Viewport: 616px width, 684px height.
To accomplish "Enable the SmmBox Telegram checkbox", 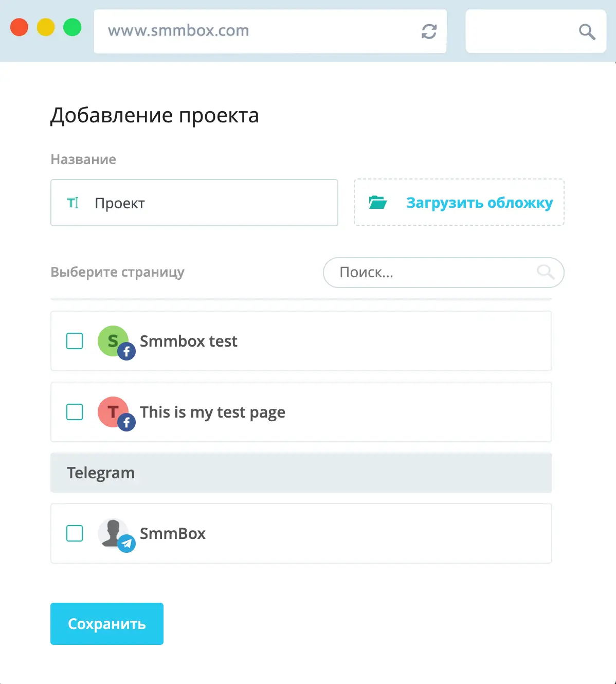I will (x=75, y=533).
